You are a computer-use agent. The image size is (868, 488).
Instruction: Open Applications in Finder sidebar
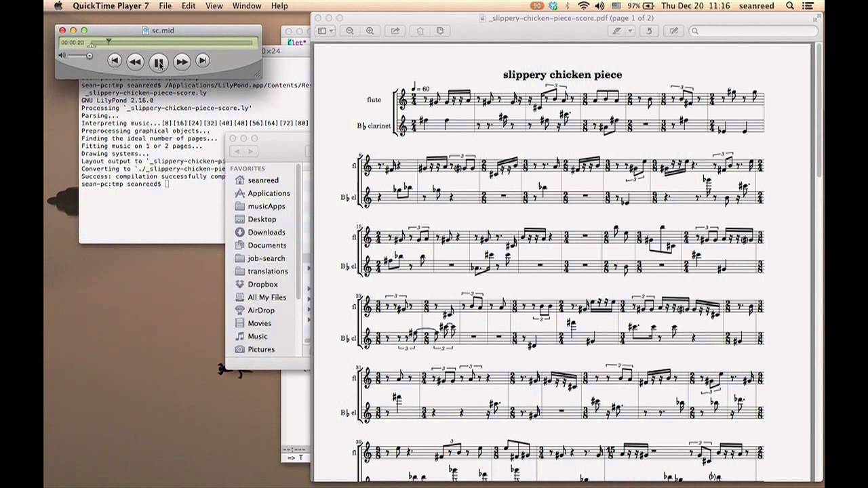tap(269, 193)
